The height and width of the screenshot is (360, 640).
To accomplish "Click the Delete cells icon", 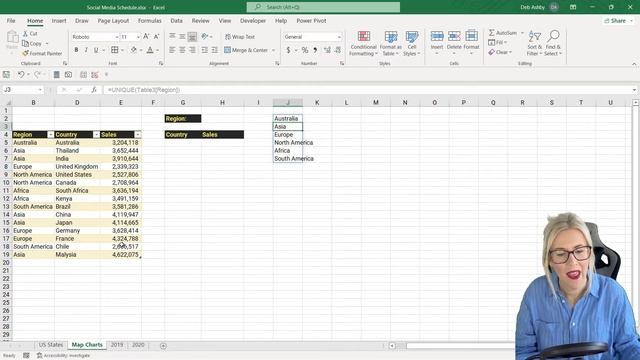I will pos(454,37).
